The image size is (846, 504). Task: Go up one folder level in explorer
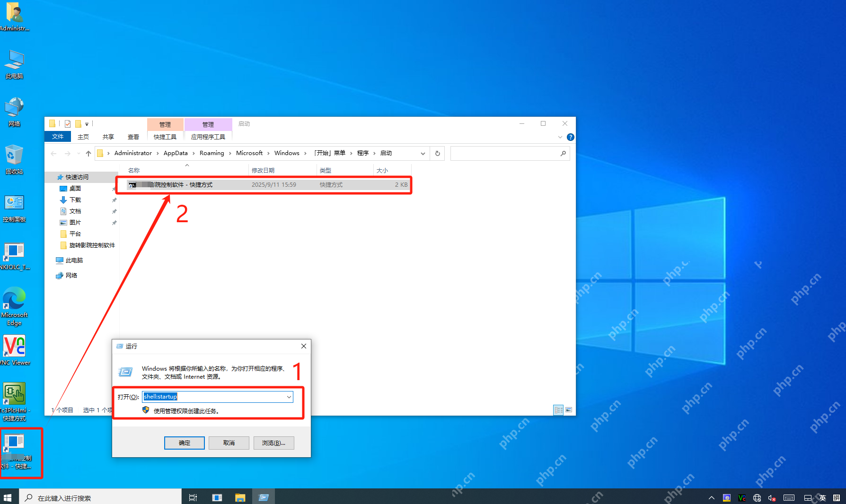point(88,153)
